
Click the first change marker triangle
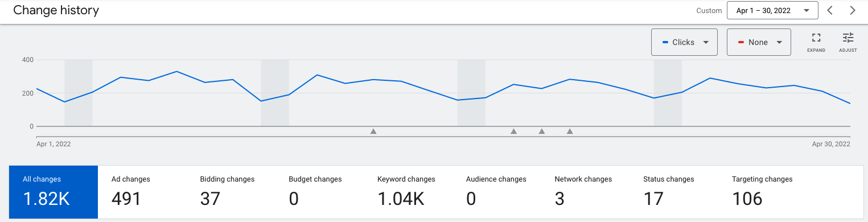(x=373, y=131)
